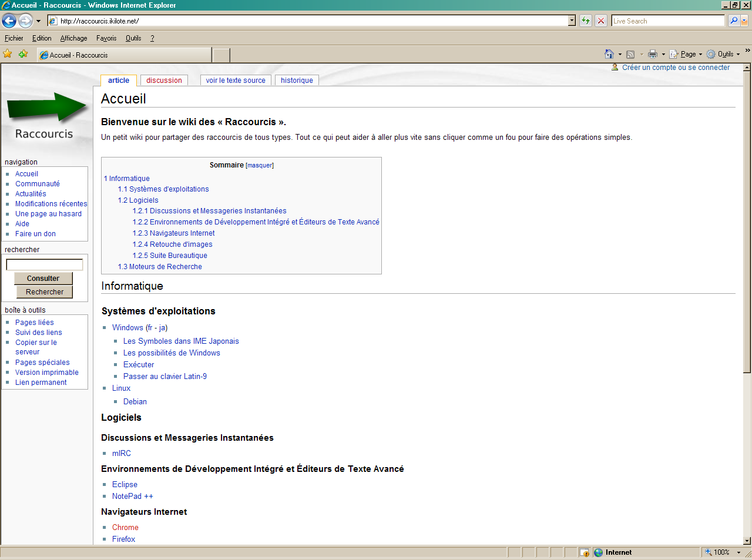Focus the wiki search input field

[45, 265]
